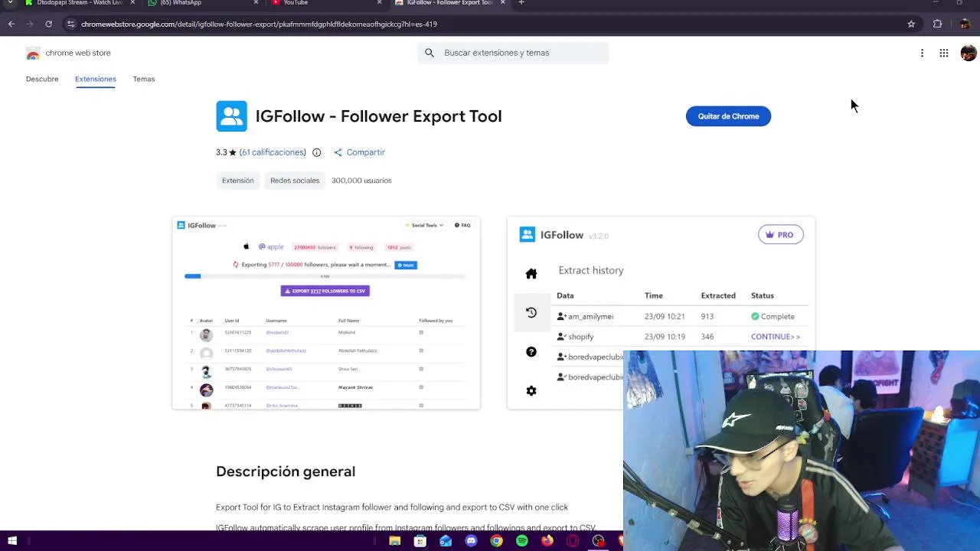
Task: Click the 'Social Tools' dropdown in screenshot
Action: (425, 225)
